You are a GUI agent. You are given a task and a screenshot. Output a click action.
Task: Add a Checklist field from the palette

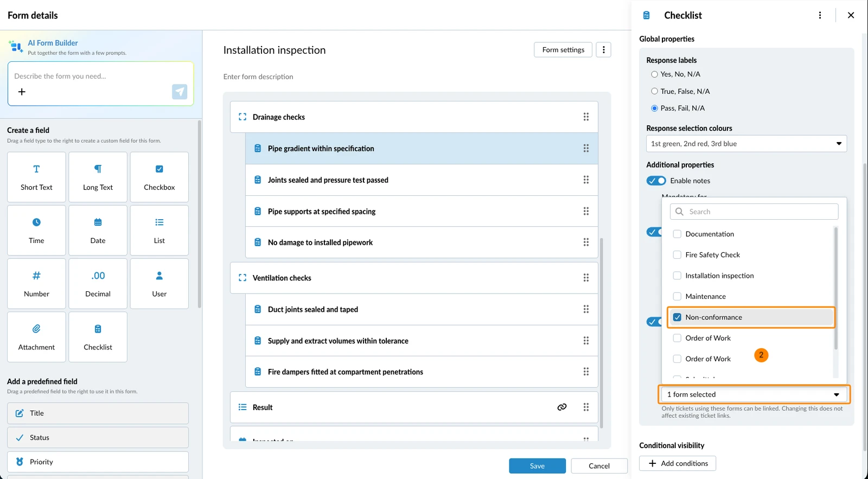pos(98,336)
